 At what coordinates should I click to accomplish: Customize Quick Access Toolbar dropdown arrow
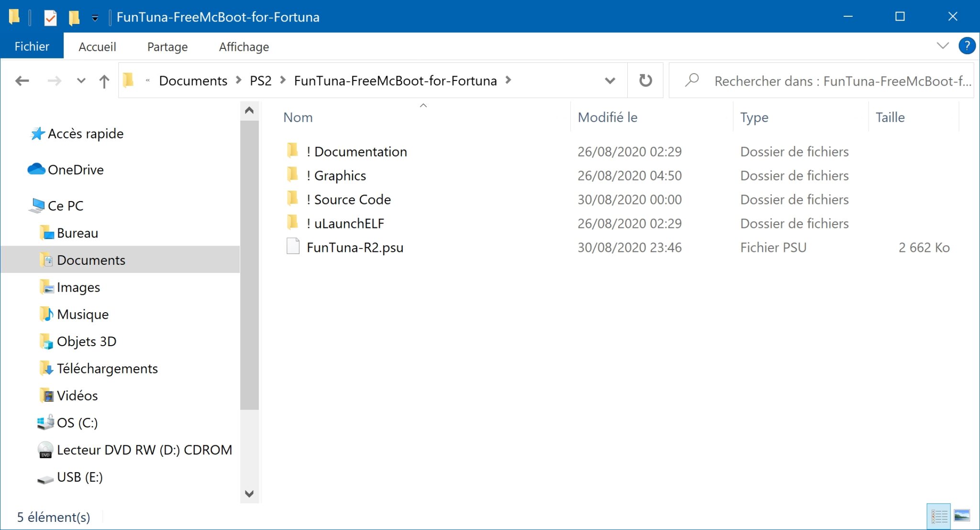95,18
